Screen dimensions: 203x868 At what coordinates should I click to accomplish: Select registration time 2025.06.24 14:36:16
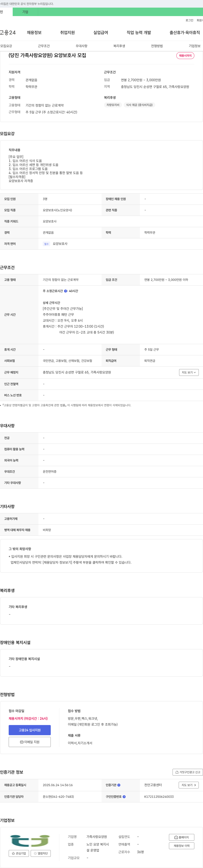click(x=58, y=785)
